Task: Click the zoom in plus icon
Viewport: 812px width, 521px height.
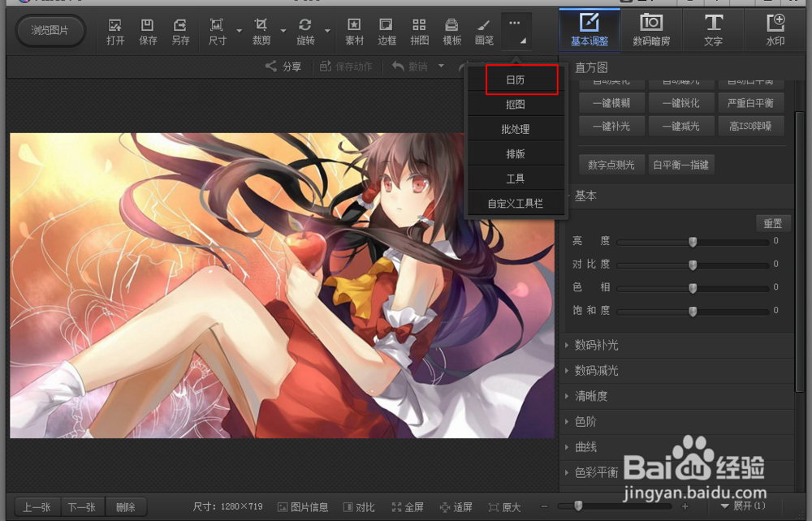Action: pyautogui.click(x=685, y=506)
